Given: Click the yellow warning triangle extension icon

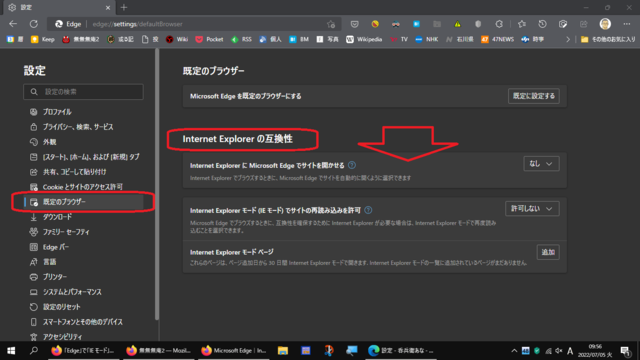Looking at the screenshot, I should coord(458,24).
